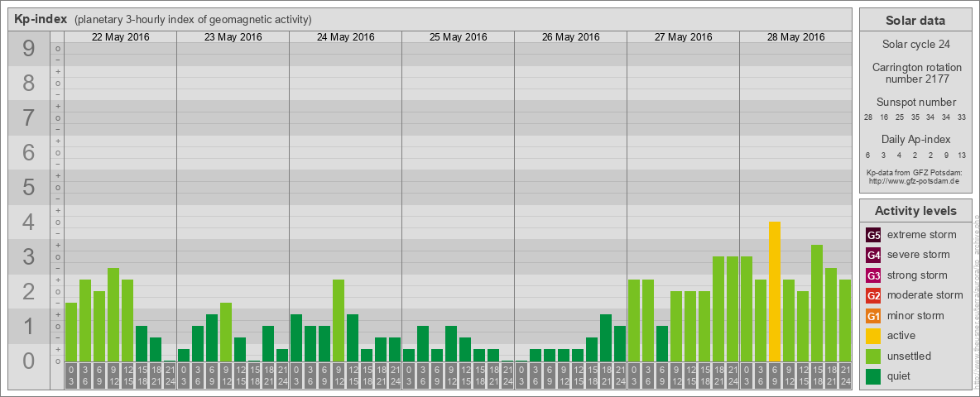Click the Kp scale number 0
Screen dimensions: 980x397
[29, 360]
